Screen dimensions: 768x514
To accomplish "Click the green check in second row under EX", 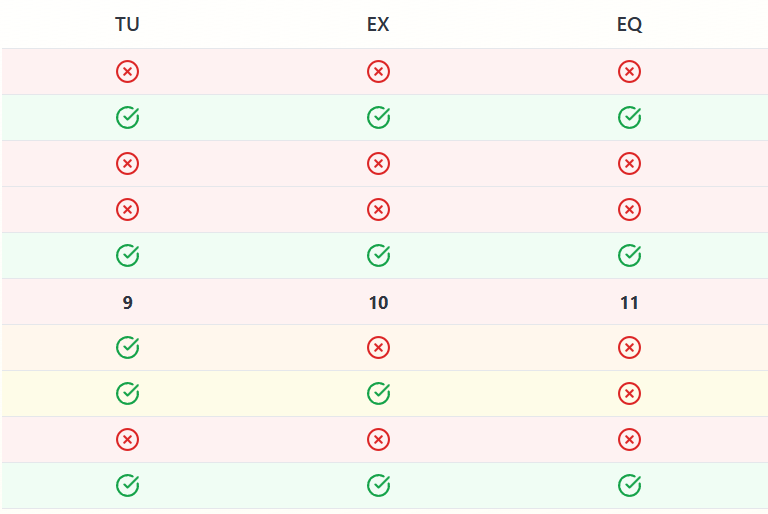I will [378, 118].
